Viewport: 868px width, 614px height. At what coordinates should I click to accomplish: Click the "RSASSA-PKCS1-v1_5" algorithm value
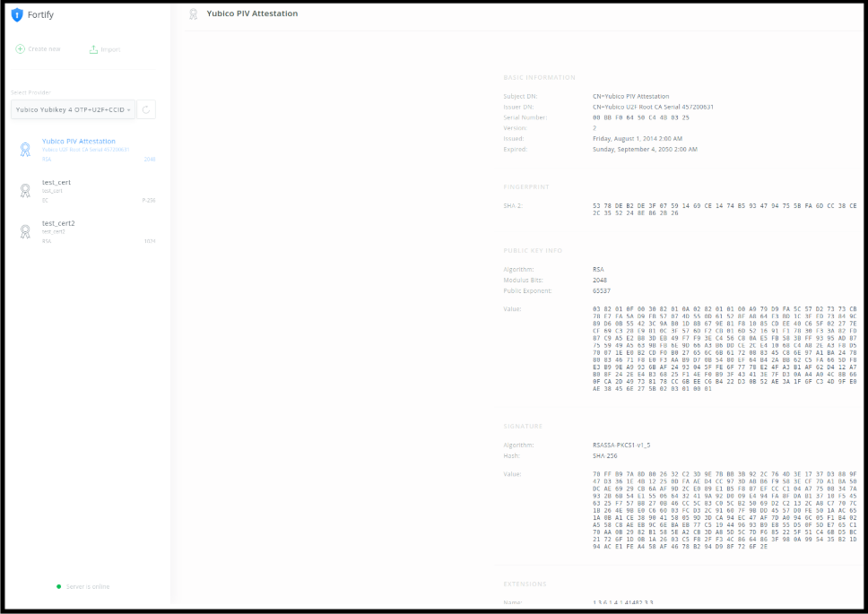pyautogui.click(x=621, y=445)
